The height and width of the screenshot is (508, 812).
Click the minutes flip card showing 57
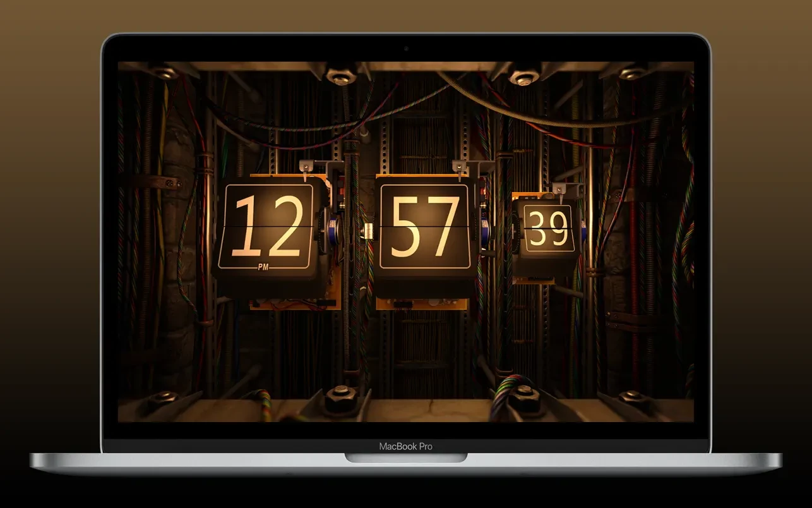[424, 226]
